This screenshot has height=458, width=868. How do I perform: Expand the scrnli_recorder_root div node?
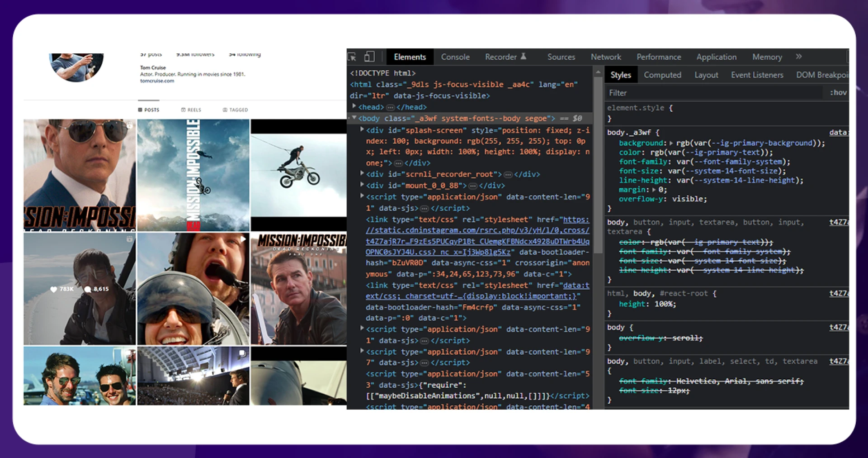(362, 174)
